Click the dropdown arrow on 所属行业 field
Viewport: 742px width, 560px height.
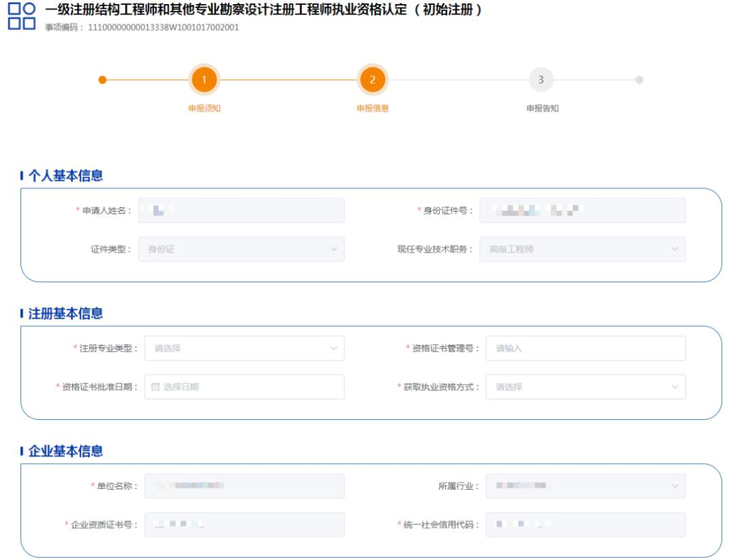(675, 485)
